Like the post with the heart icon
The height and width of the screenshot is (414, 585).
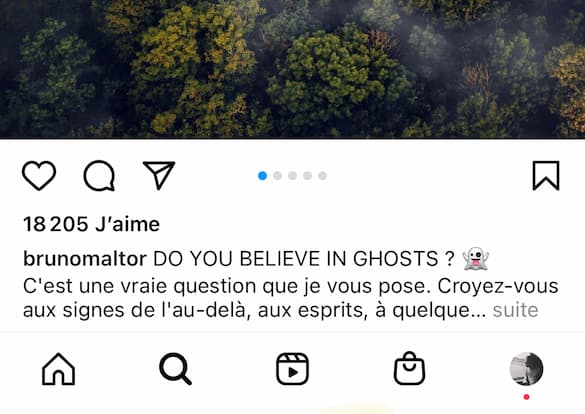(39, 176)
